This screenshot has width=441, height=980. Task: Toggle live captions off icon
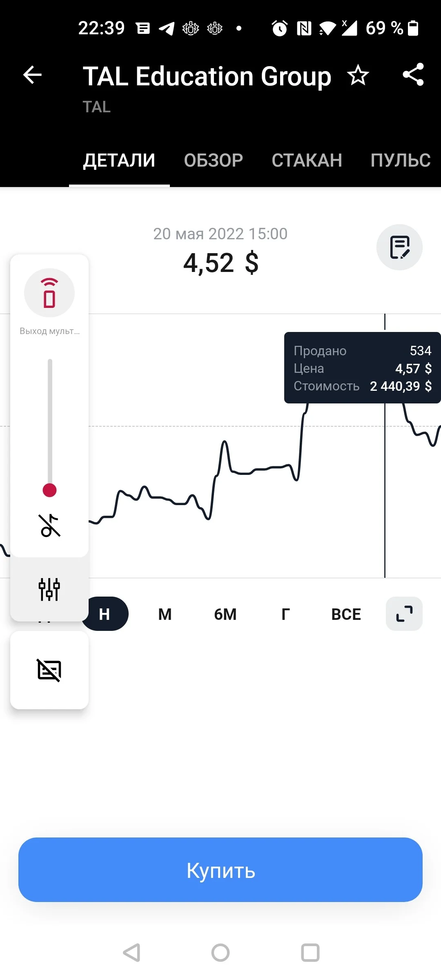tap(49, 670)
